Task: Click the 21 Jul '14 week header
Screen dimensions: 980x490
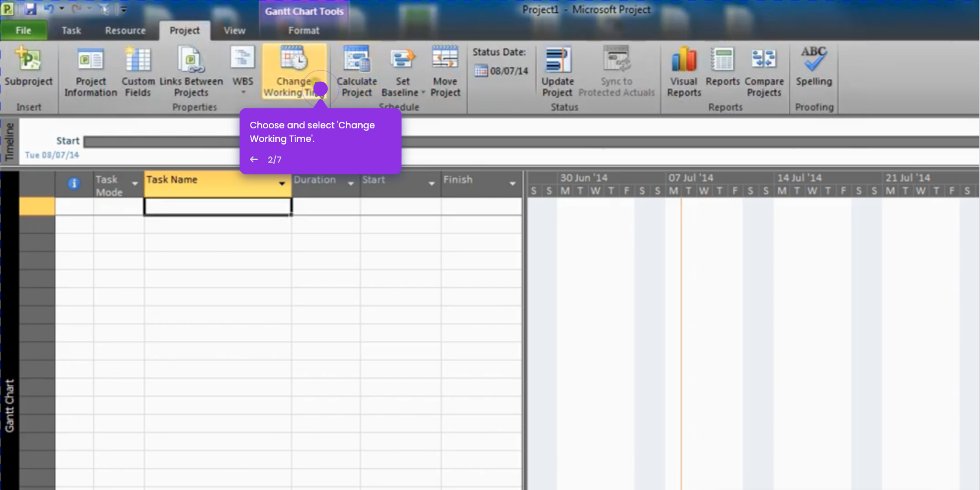Action: click(x=907, y=178)
